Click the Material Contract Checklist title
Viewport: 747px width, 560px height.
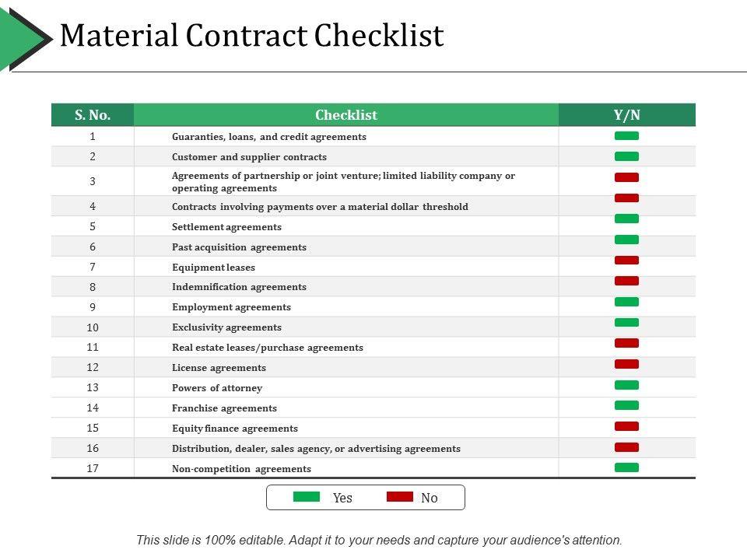click(251, 36)
